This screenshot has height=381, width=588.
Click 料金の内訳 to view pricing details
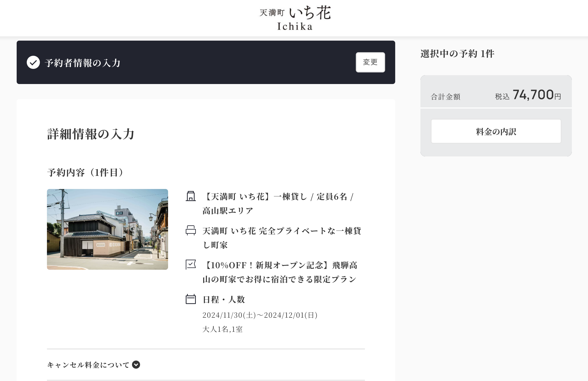(496, 131)
